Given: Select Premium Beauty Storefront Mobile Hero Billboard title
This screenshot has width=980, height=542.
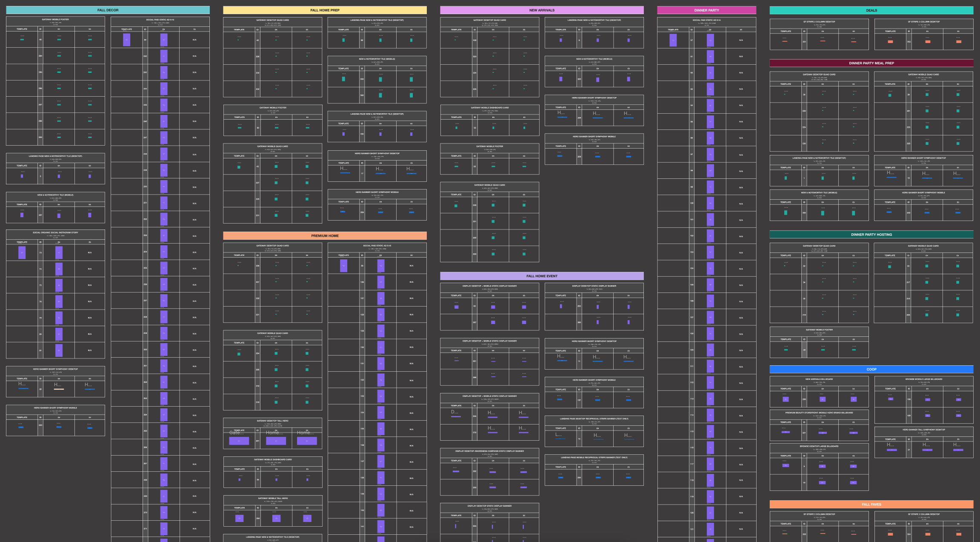Looking at the screenshot, I should coord(819,413).
